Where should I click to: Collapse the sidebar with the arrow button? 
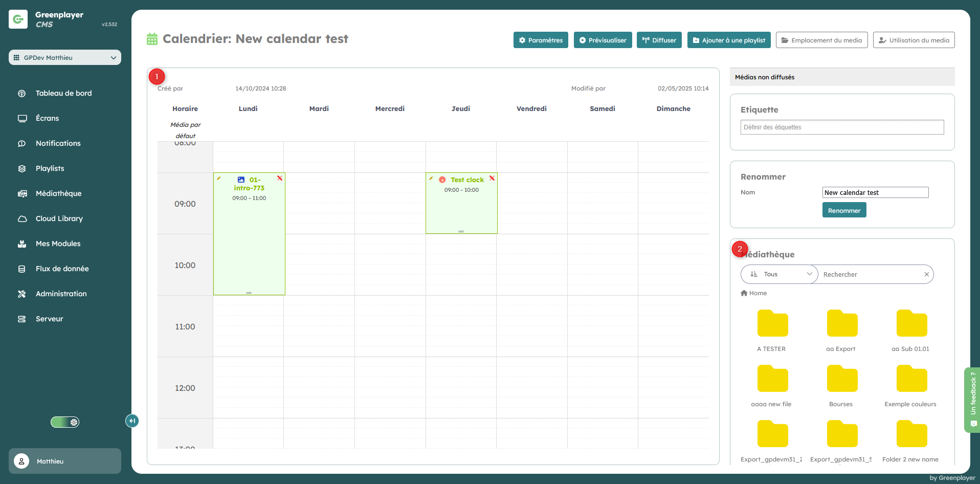coord(132,421)
